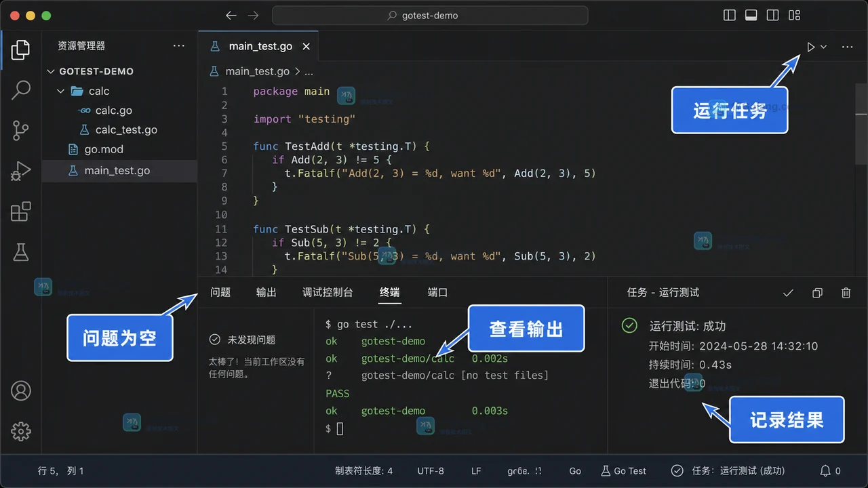
Task: Click Go Test in the status bar
Action: tap(624, 471)
